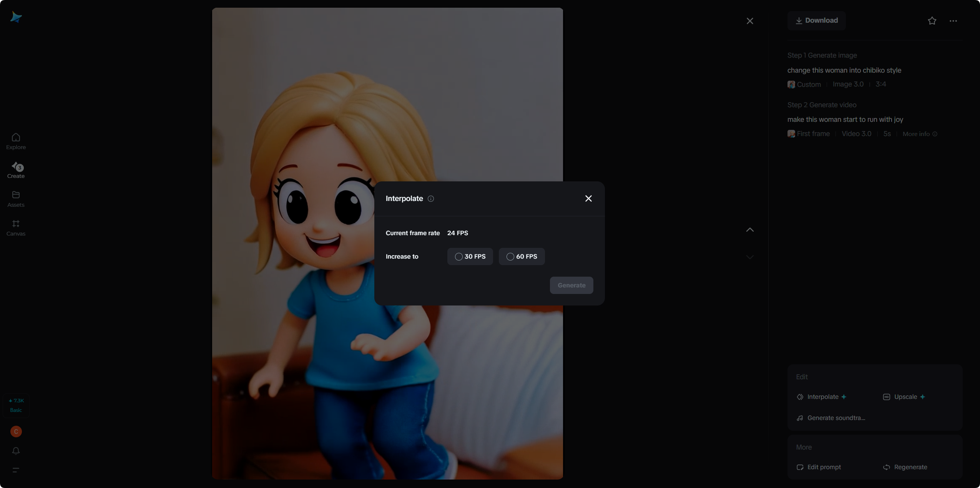Click the Generate button in Interpolate dialog
Image resolution: width=980 pixels, height=488 pixels.
(571, 285)
